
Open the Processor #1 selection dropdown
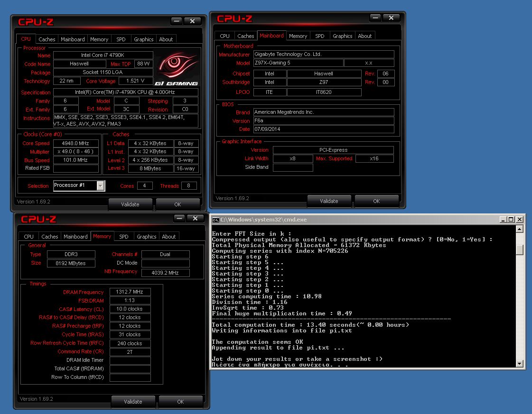(x=101, y=185)
